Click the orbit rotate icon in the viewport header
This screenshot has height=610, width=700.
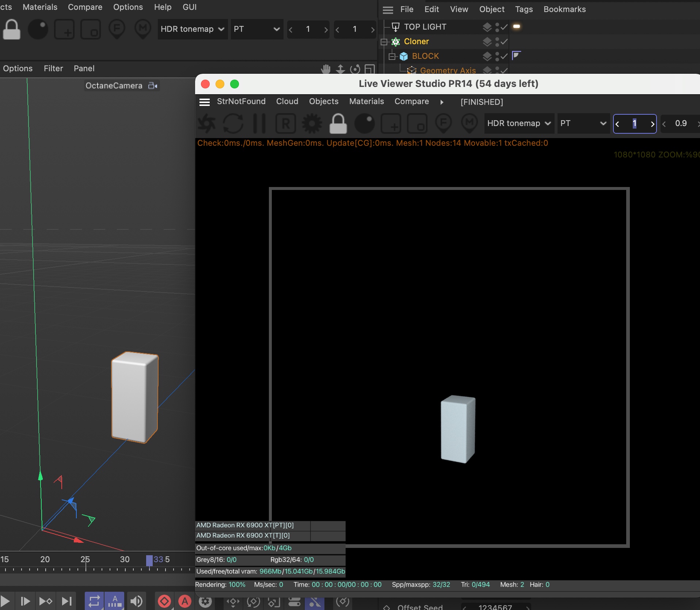coord(355,69)
